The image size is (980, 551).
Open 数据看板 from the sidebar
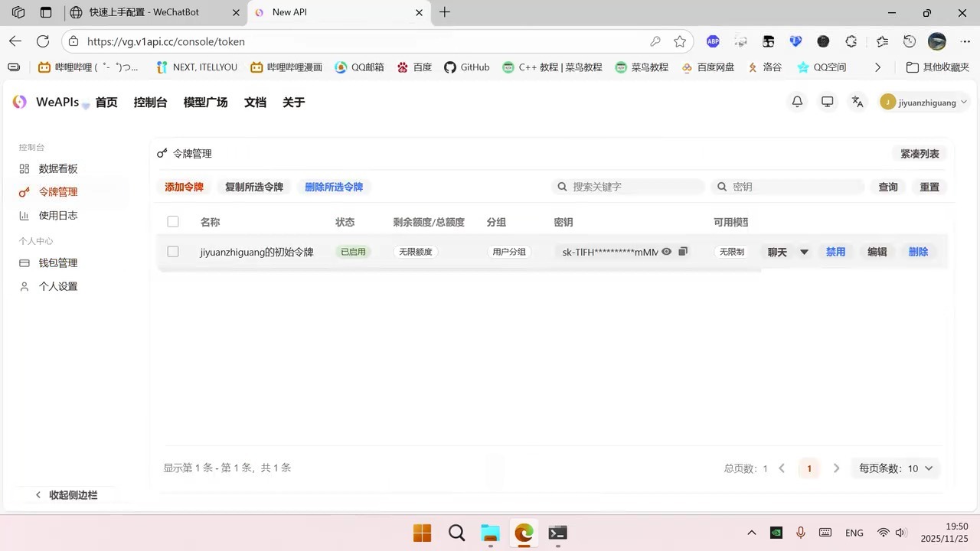click(x=58, y=168)
